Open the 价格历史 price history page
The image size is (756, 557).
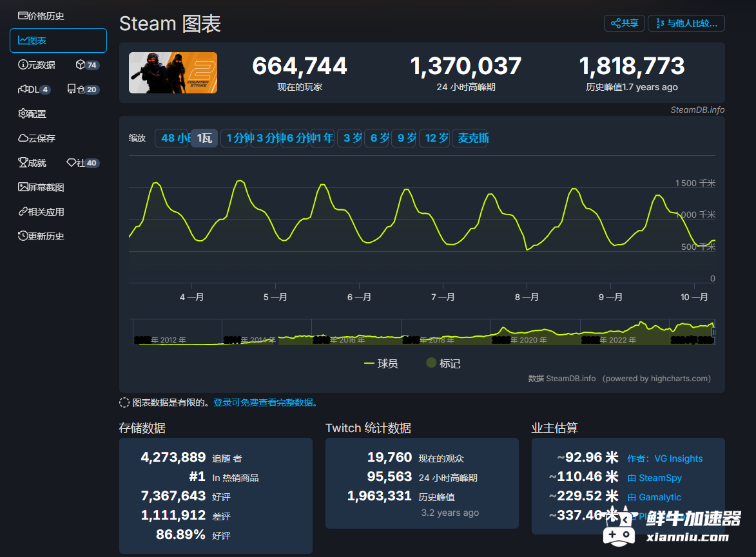[41, 16]
